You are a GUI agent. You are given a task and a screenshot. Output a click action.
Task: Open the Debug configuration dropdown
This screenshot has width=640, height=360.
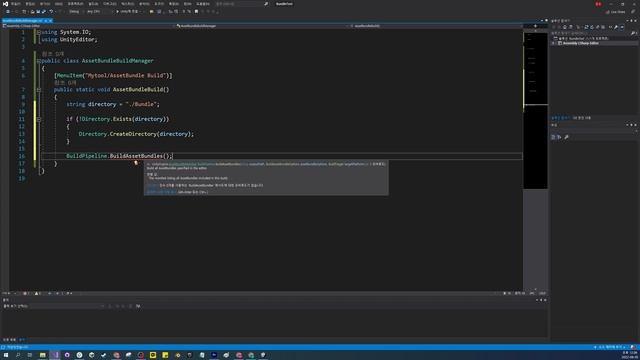point(76,11)
